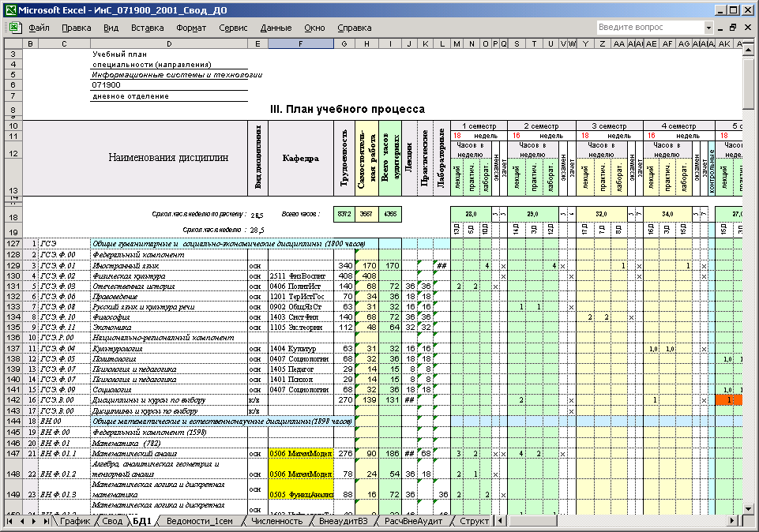Switch to the ВнеаудитВЗ sheet tab

(x=344, y=521)
